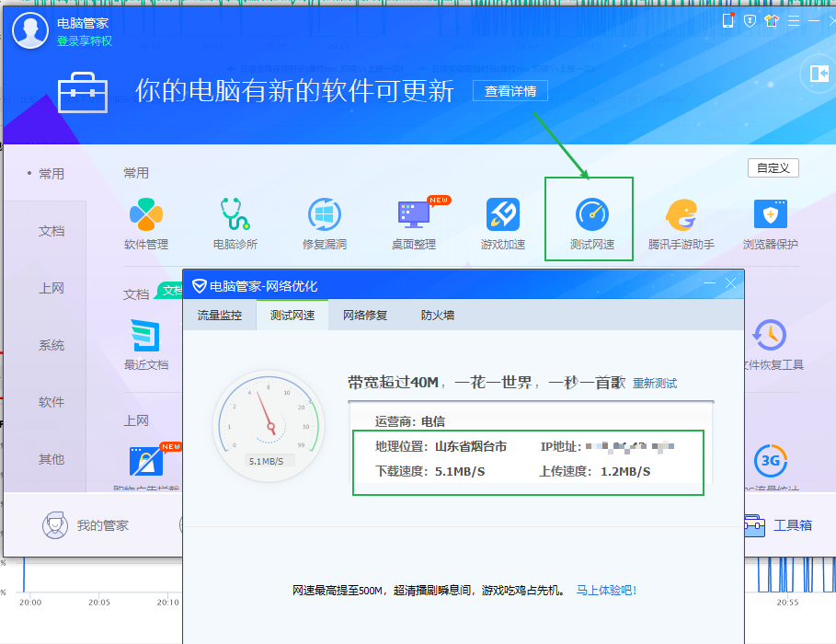The width and height of the screenshot is (836, 644).
Task: Click 地理位置: 山东省烟台市 text
Action: pos(441,446)
